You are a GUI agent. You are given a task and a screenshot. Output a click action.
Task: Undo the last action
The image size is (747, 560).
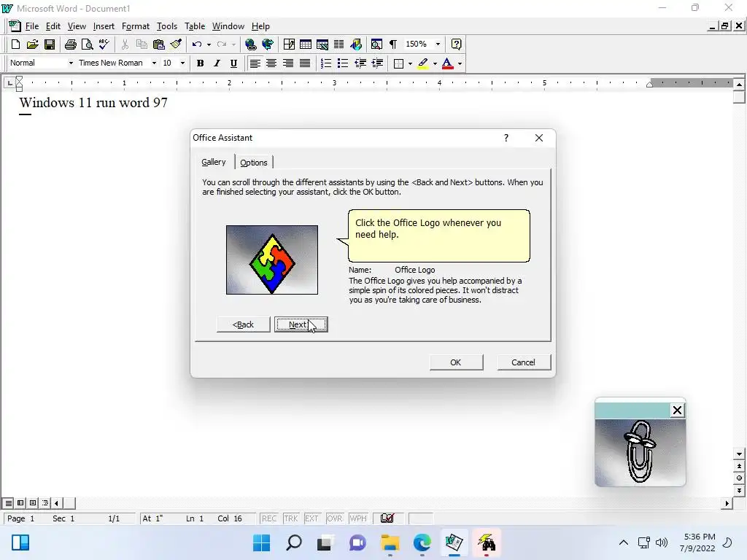196,44
